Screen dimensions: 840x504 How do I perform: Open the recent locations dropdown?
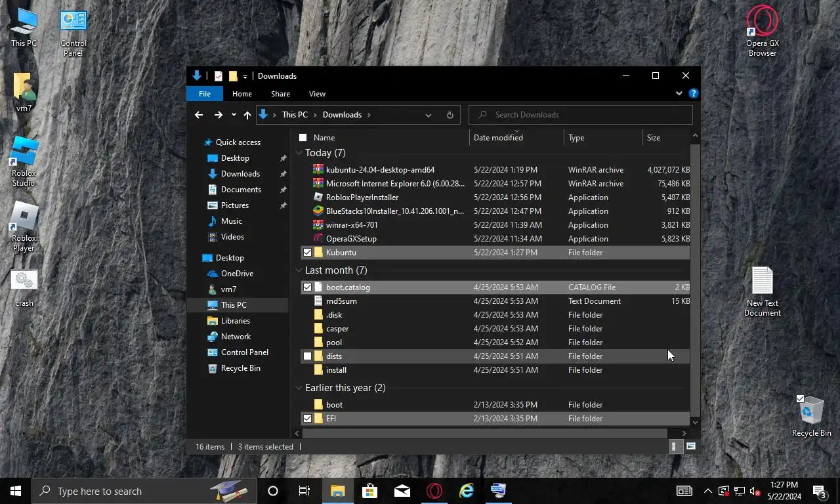234,115
